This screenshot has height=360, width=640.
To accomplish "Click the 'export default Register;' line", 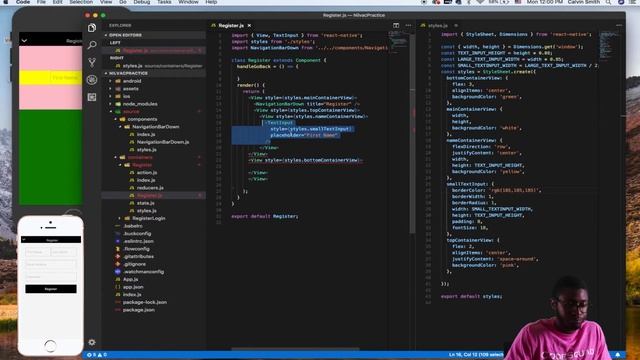I will pyautogui.click(x=264, y=216).
